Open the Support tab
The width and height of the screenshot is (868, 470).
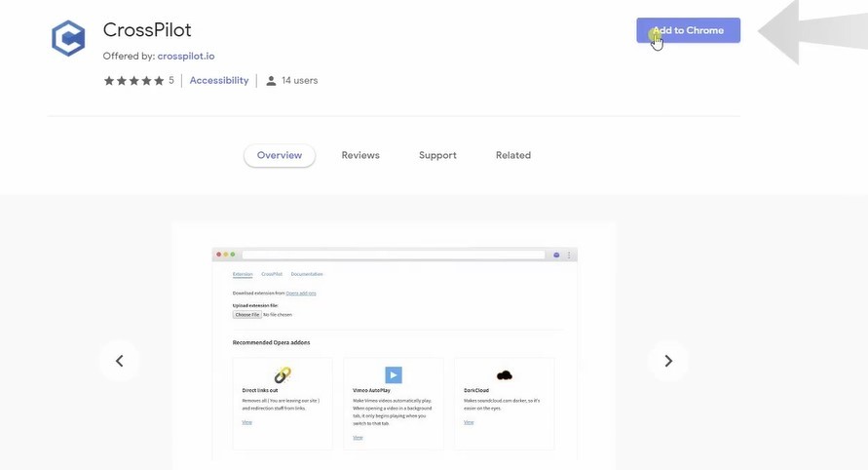click(437, 155)
